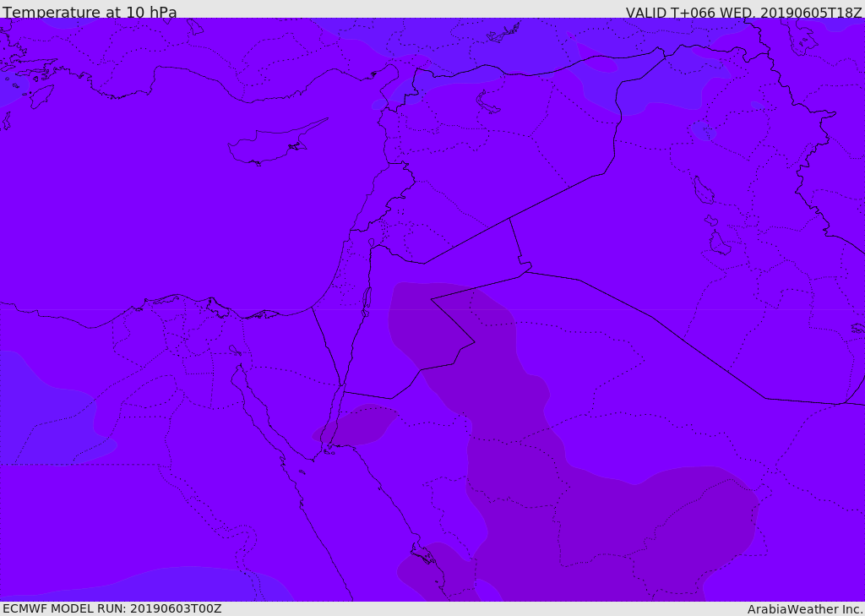Click the 'Temperature at 10 hPa' title text
This screenshot has width=865, height=616.
click(90, 12)
